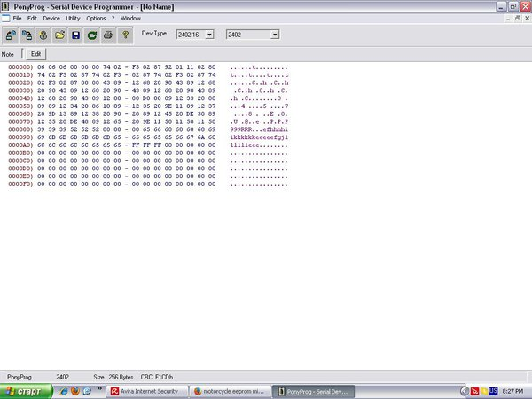Open the Utility menu

73,19
